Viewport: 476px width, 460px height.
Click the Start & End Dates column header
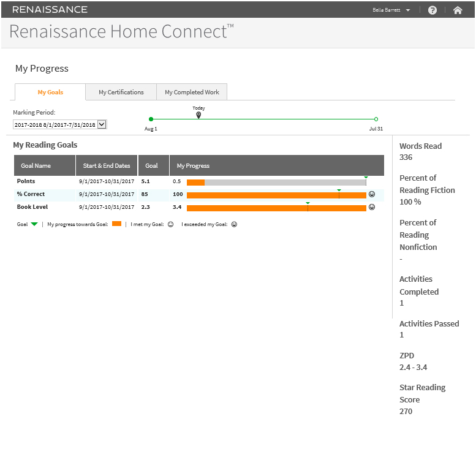click(107, 165)
